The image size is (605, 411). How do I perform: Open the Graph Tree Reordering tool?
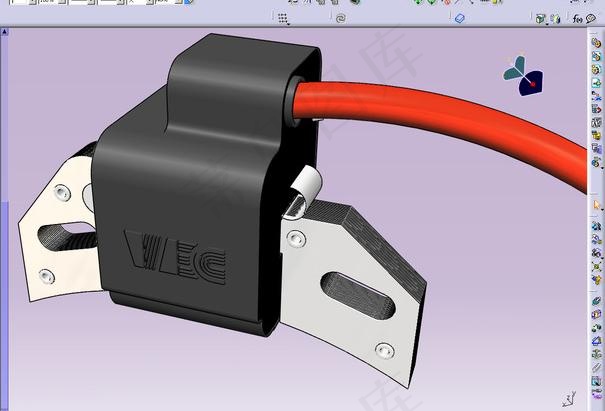click(596, 109)
